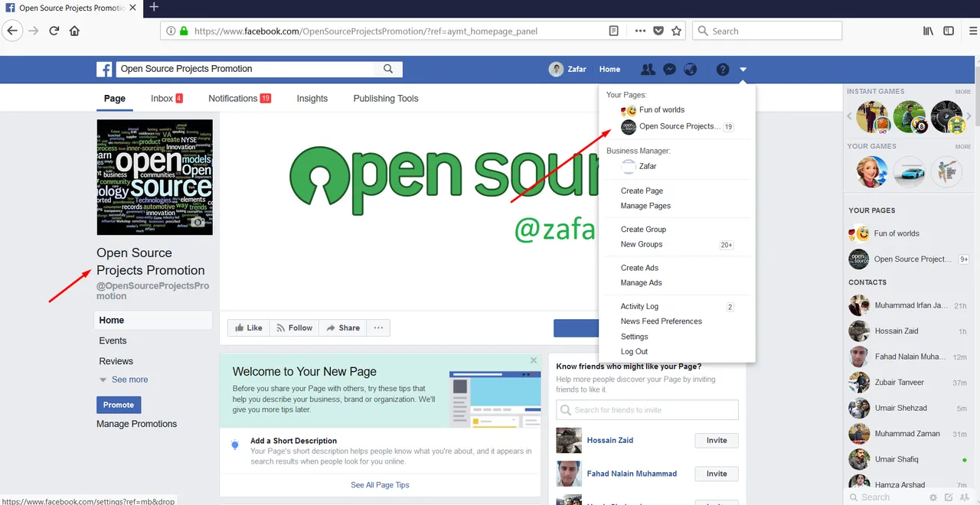Open Settings from the account menu
The height and width of the screenshot is (505, 980).
coord(634,337)
